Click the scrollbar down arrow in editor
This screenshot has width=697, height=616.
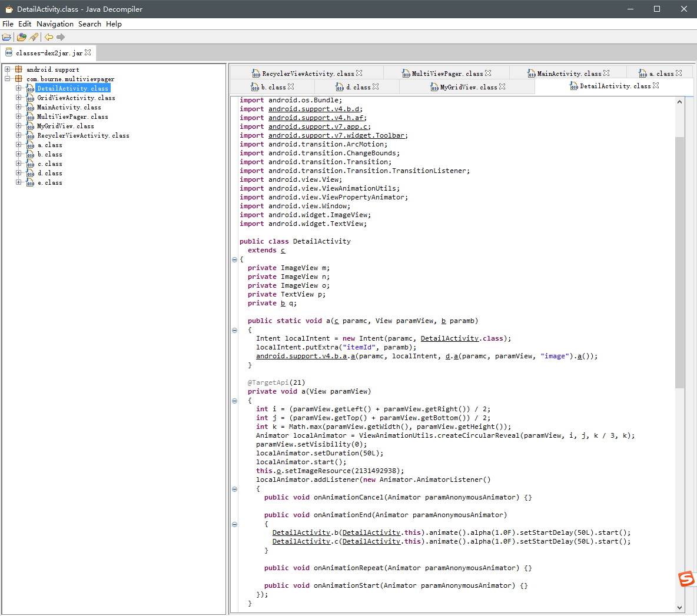click(x=679, y=608)
